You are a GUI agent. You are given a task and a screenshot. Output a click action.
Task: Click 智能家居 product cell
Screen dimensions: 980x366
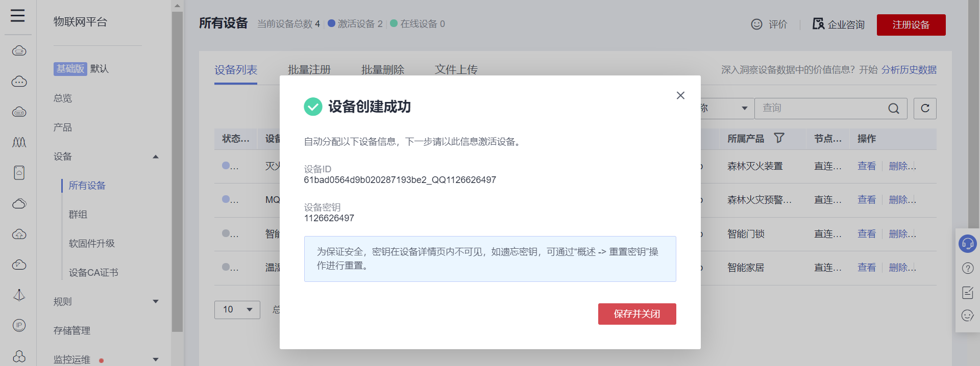(746, 268)
